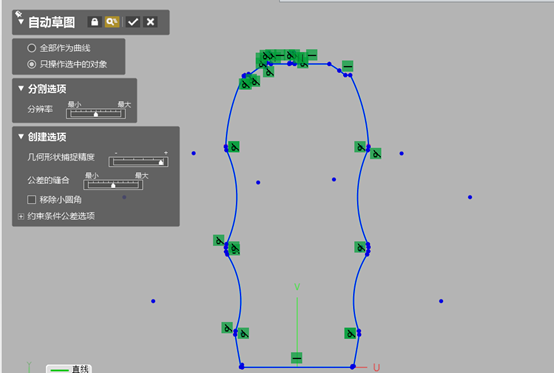Image resolution: width=554 pixels, height=373 pixels.
Task: Collapse the 创建选项 section
Action: (x=21, y=136)
